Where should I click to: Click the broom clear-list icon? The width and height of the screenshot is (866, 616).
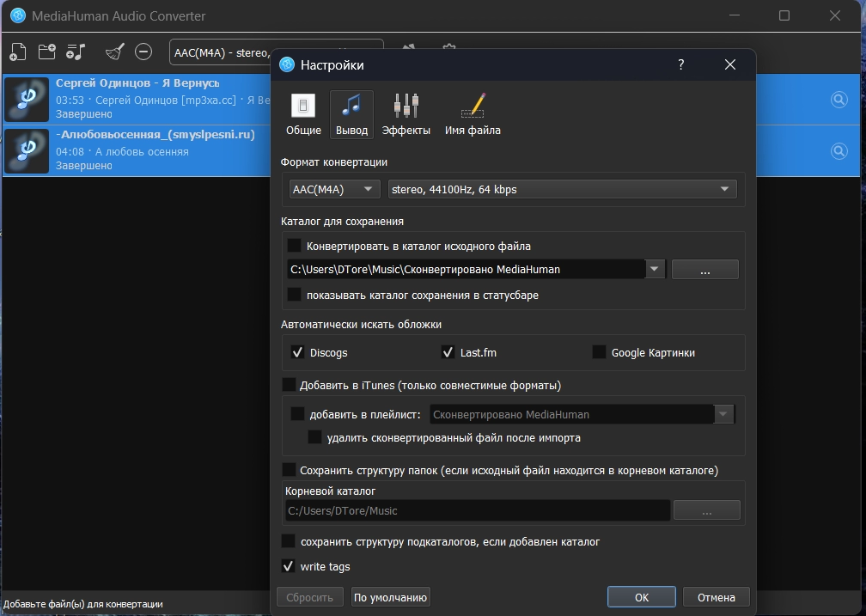[x=114, y=52]
